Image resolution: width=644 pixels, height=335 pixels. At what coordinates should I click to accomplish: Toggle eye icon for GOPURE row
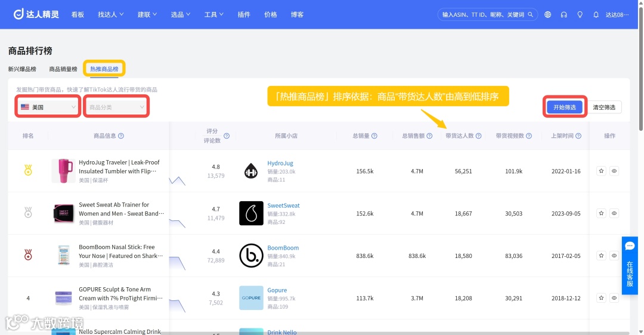click(x=614, y=298)
